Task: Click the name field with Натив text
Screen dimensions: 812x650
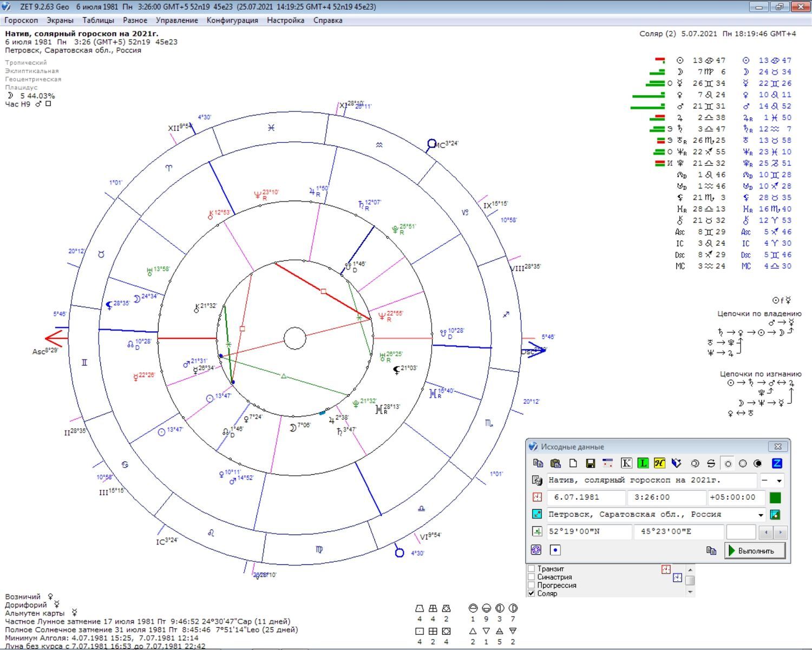Action: click(x=651, y=481)
